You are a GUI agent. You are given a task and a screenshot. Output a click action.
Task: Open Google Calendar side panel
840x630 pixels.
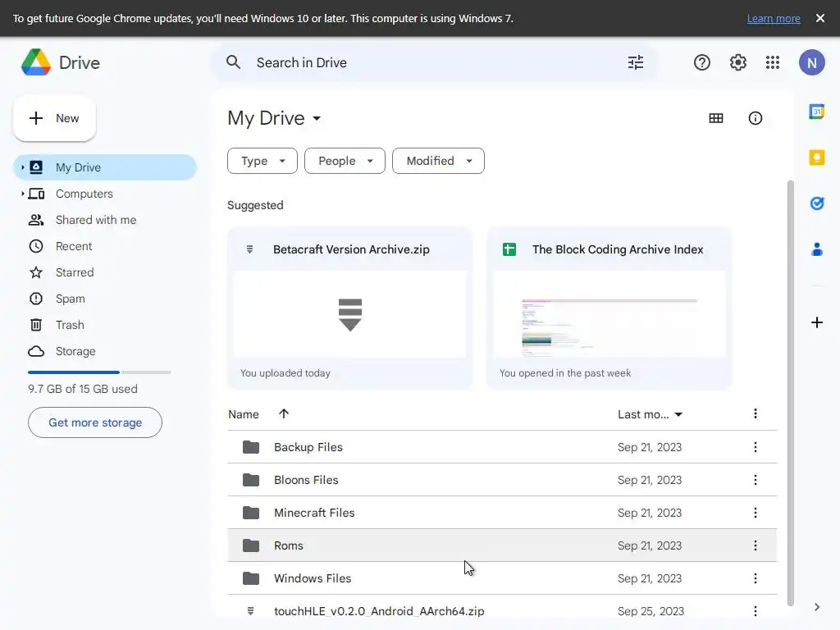click(816, 112)
